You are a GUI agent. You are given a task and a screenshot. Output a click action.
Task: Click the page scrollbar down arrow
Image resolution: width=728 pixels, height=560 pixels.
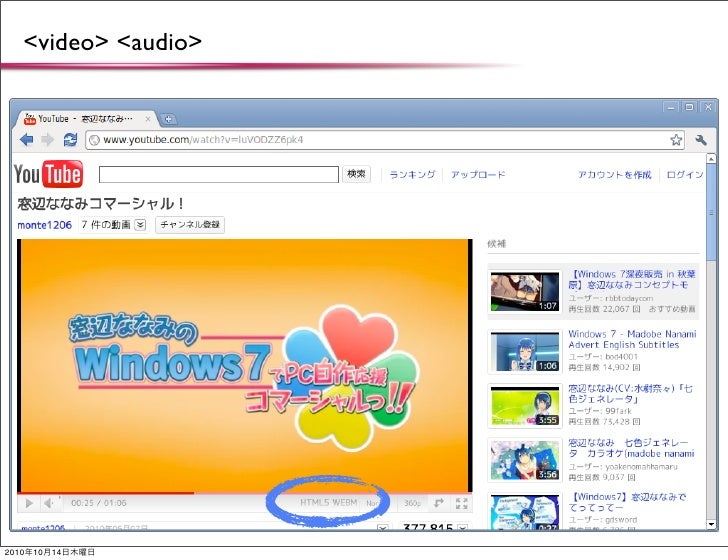click(x=710, y=525)
